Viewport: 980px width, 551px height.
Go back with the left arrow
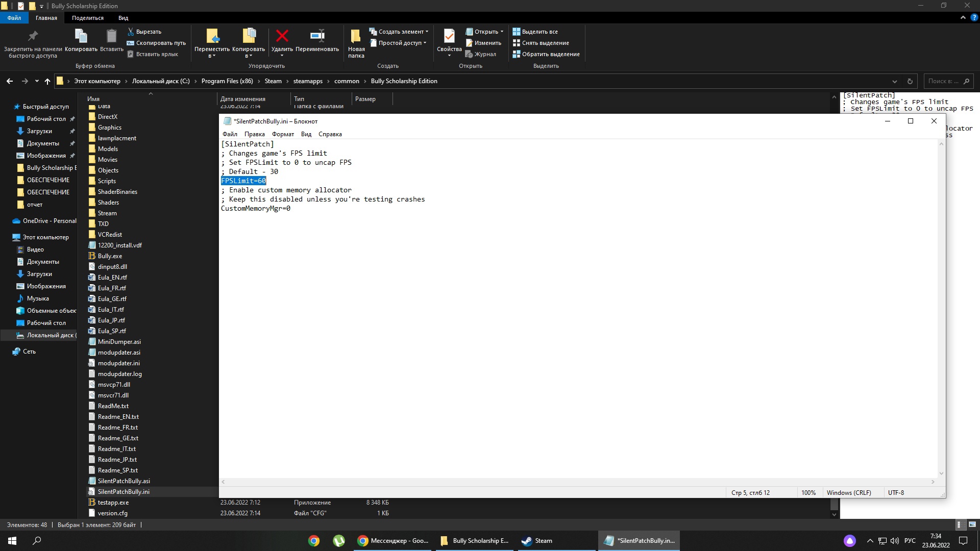click(x=10, y=81)
